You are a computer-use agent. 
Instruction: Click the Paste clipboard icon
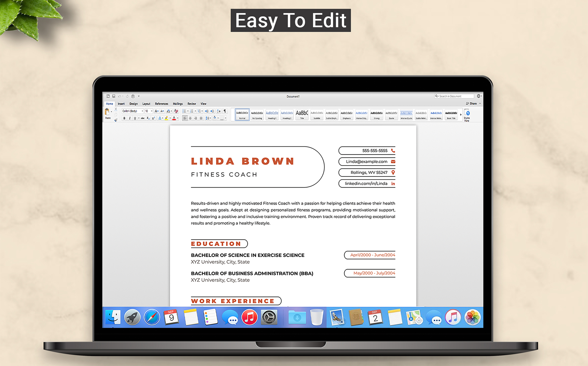107,112
